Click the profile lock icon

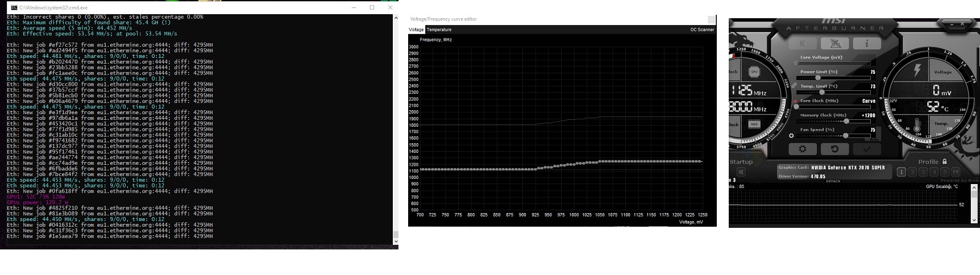[945, 161]
